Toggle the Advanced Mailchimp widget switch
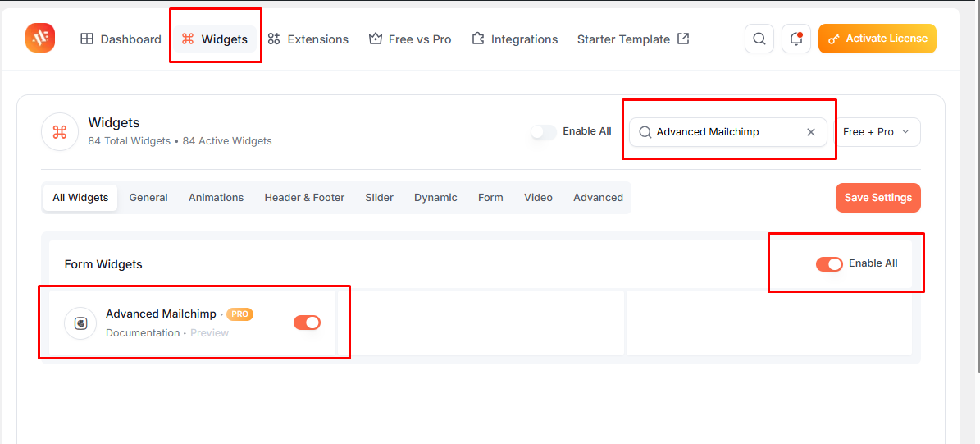980x444 pixels. [307, 323]
